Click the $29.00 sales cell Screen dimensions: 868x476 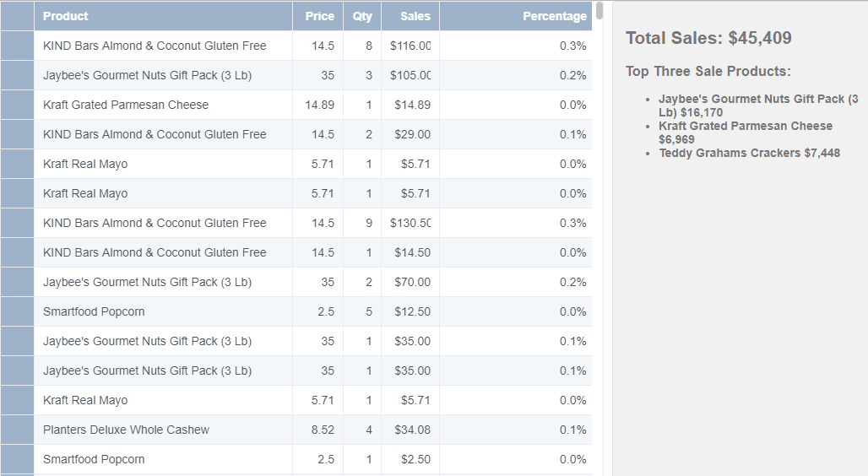click(x=410, y=134)
